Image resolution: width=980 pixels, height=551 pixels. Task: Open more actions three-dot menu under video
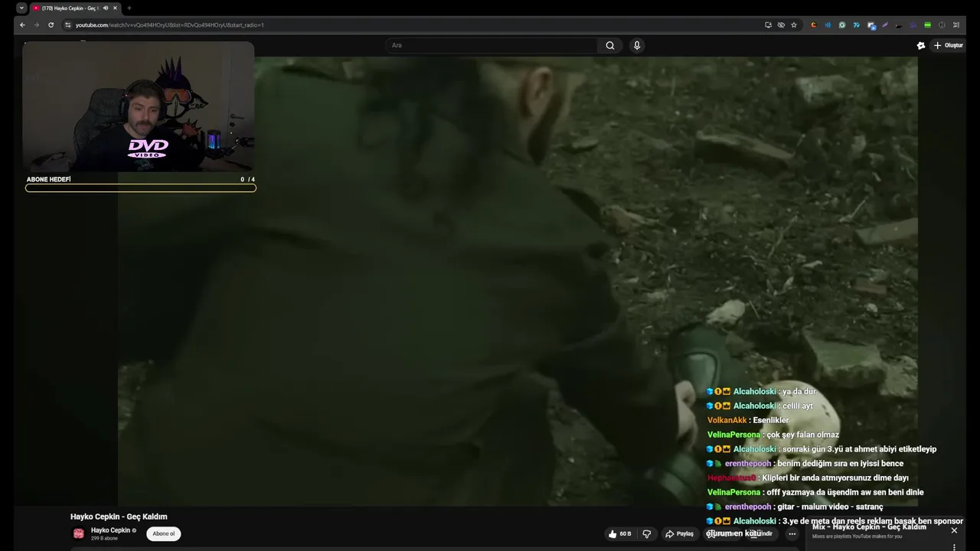pyautogui.click(x=792, y=533)
